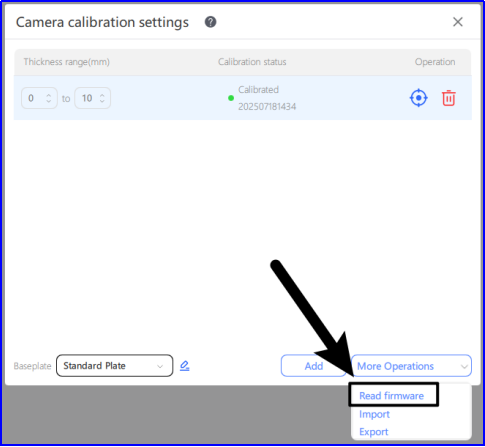
Task: Select Export from the operations menu
Action: click(x=373, y=432)
